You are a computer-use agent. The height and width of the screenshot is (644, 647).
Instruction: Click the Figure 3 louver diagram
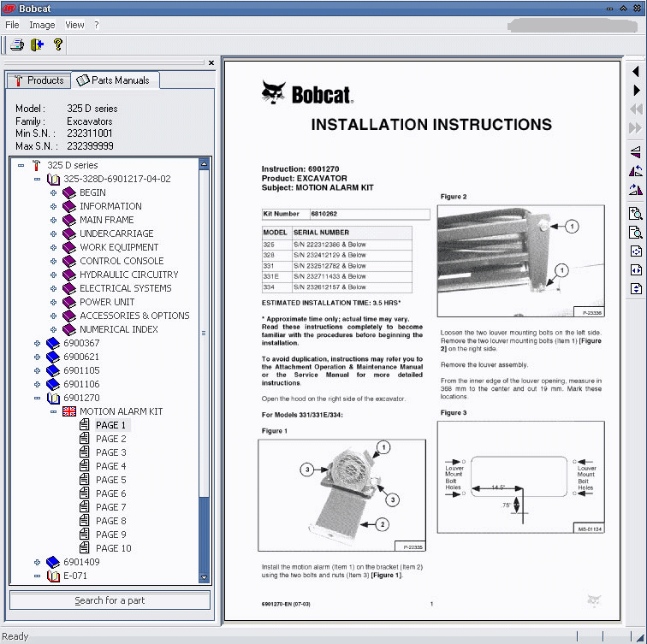(x=520, y=477)
